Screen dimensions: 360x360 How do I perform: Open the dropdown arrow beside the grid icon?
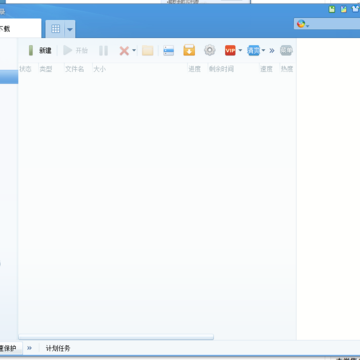pyautogui.click(x=70, y=29)
